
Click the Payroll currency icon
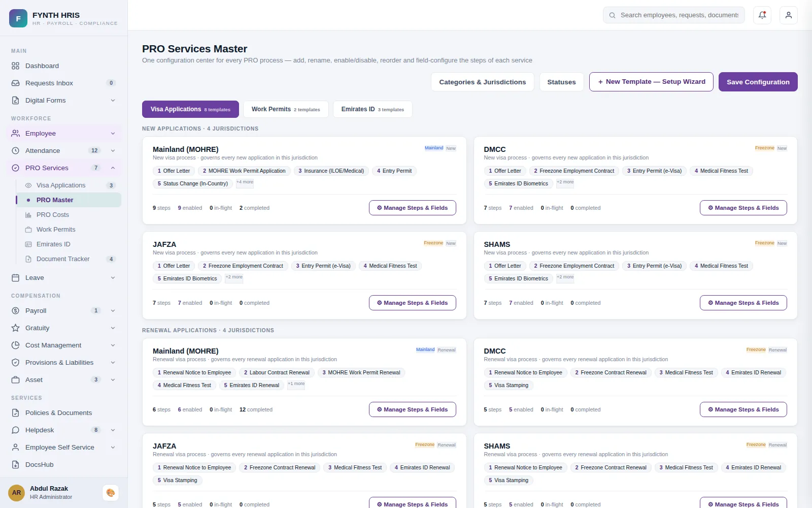coord(16,311)
